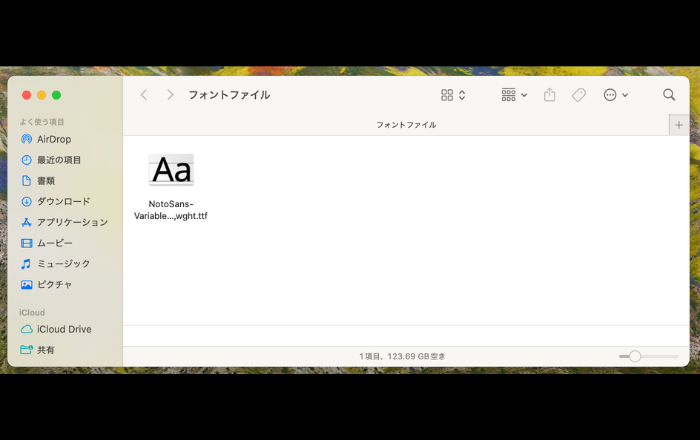Switch view via icon grid control
Screen dimensions: 700x440
(453, 95)
